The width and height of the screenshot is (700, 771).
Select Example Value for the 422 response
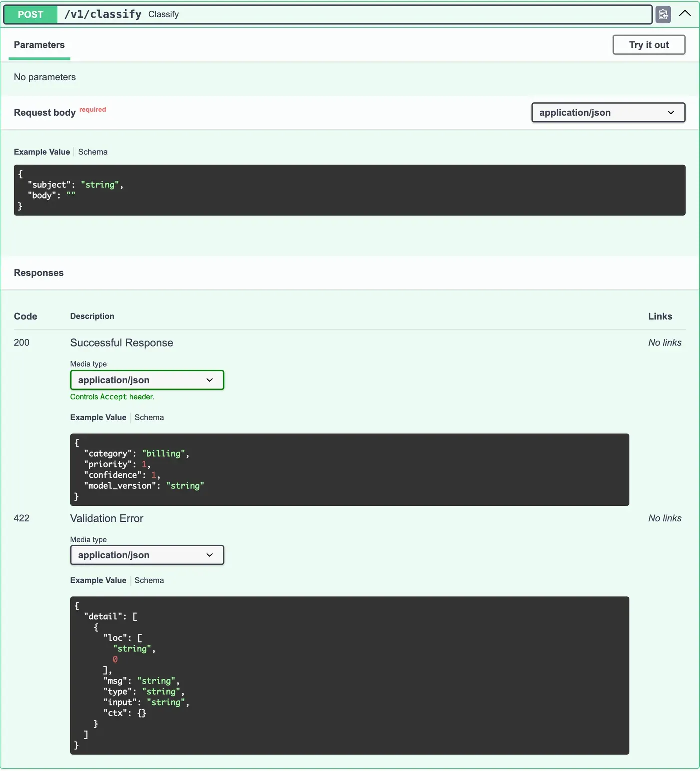pos(98,581)
